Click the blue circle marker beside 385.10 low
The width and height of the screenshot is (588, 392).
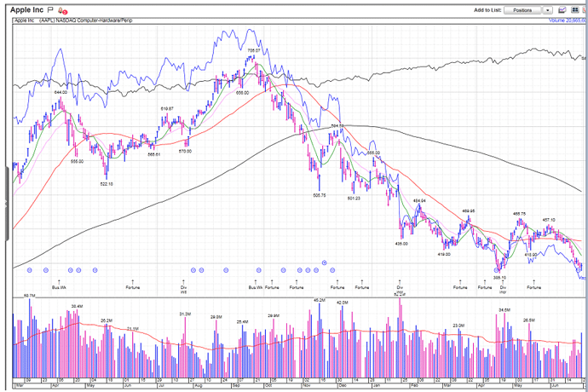click(x=497, y=270)
